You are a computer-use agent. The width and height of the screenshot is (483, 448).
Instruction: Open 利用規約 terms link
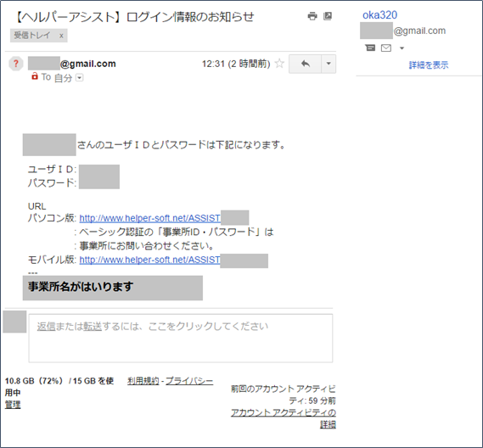pos(143,381)
